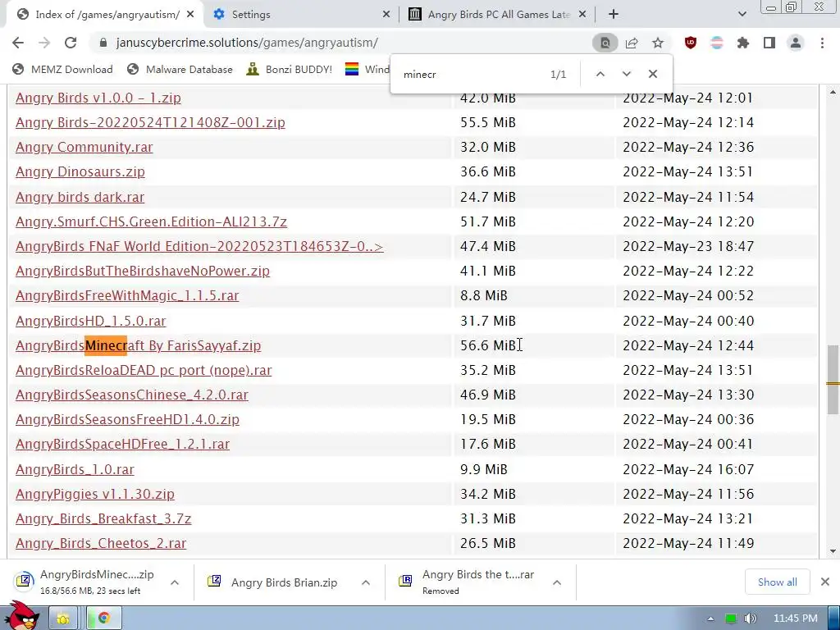
Task: Switch to the Settings tab
Action: (x=302, y=15)
